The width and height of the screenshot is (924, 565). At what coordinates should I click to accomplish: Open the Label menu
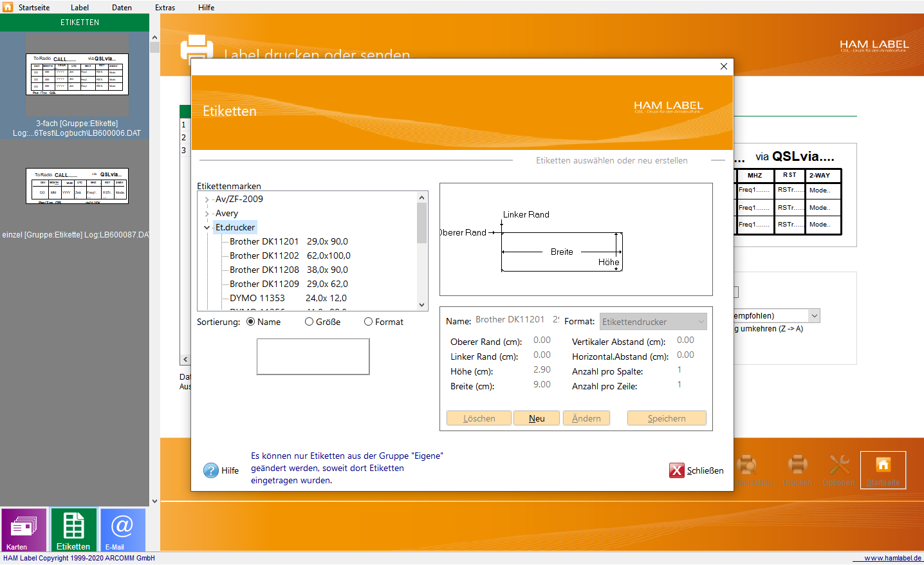coord(80,8)
